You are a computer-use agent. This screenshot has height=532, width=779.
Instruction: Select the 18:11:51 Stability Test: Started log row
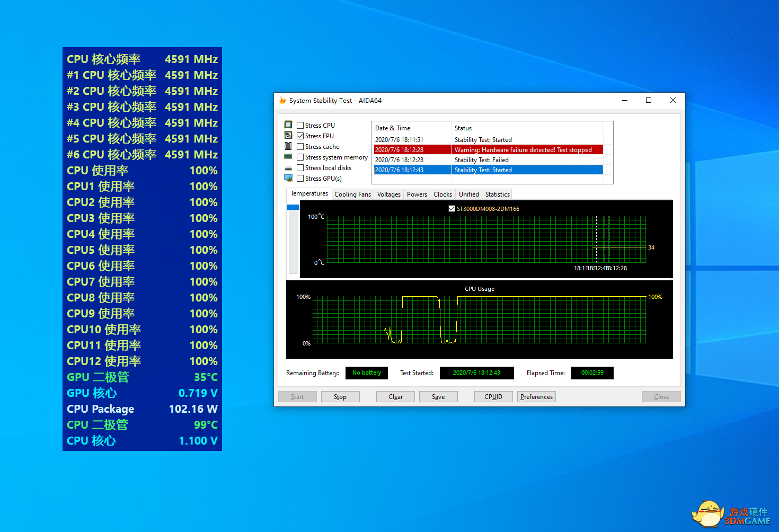(489, 140)
